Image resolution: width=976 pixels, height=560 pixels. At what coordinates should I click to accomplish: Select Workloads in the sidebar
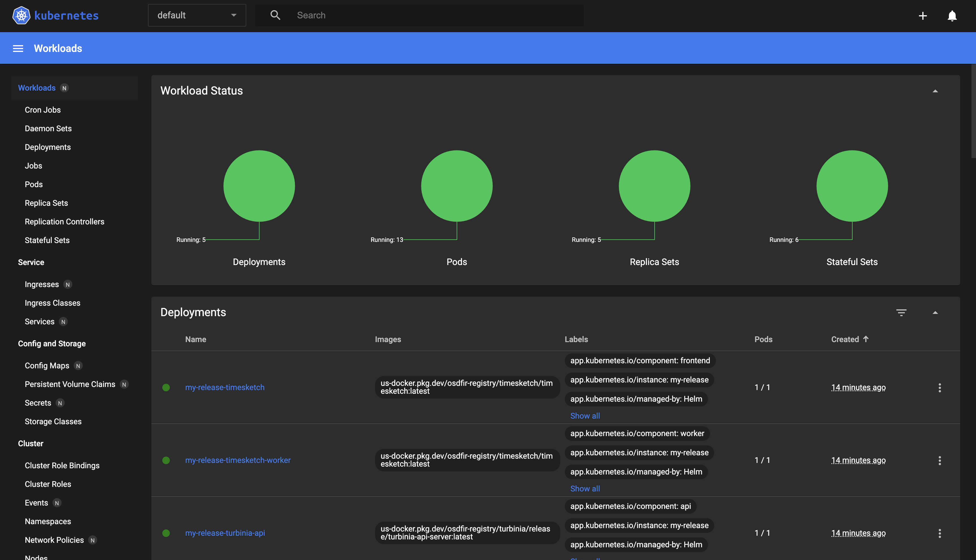(x=36, y=88)
